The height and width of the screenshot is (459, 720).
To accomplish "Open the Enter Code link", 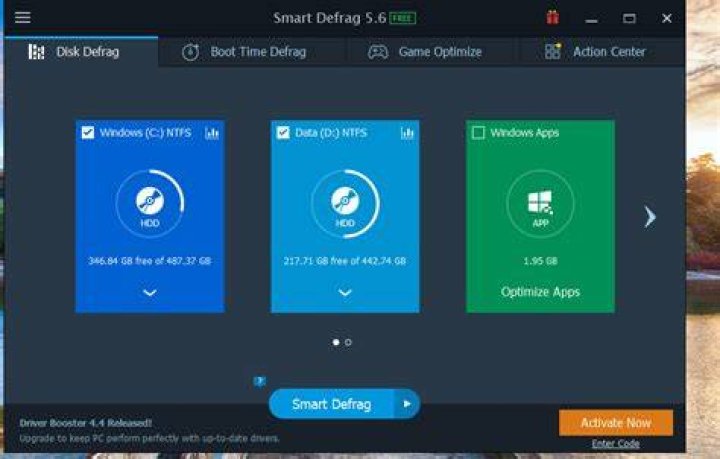I will click(x=615, y=443).
